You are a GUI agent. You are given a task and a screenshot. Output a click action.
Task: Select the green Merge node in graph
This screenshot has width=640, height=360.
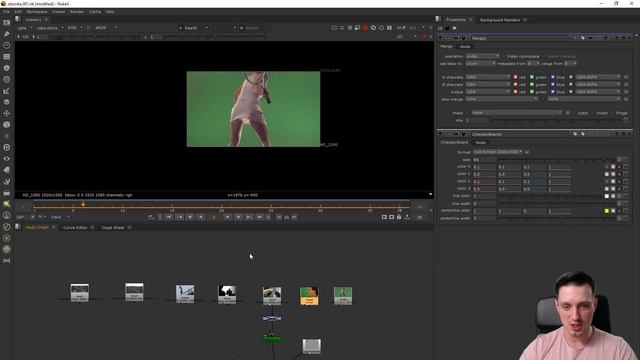(x=272, y=338)
